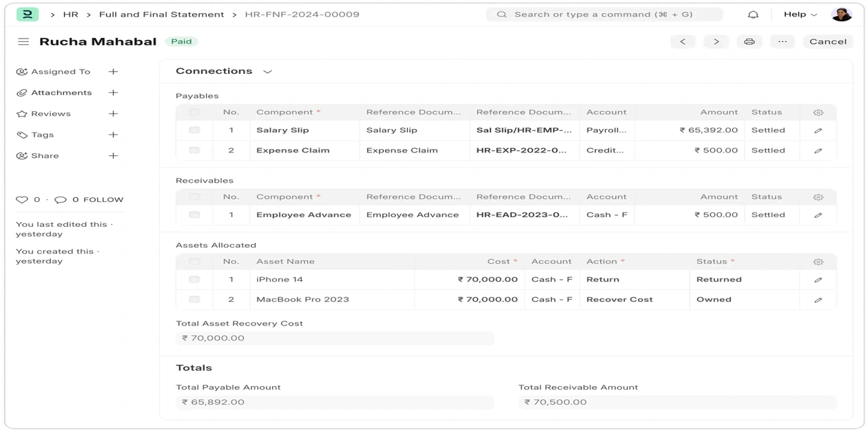
Task: Like this document with heart icon
Action: click(x=22, y=200)
